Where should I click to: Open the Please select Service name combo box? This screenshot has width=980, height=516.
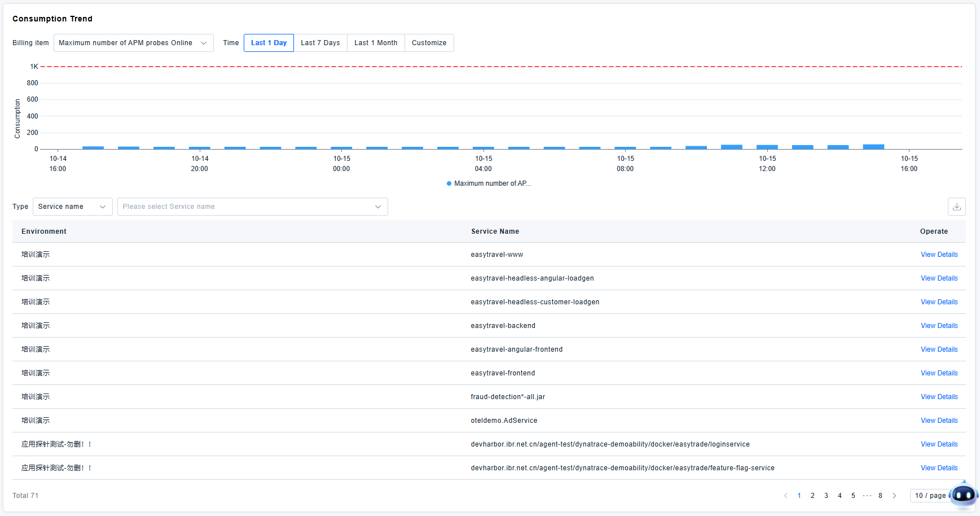[252, 207]
